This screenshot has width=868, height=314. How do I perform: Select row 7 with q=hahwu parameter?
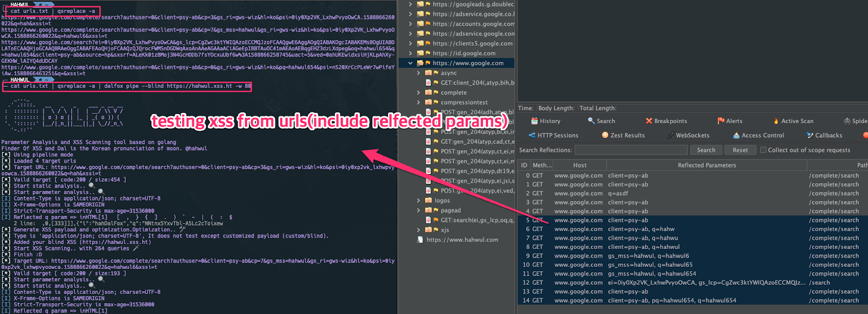(x=693, y=238)
